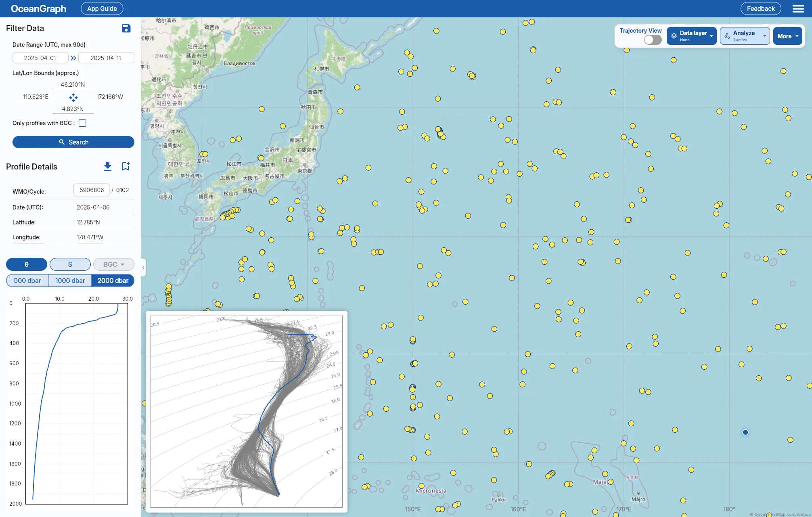Screen dimensions: 812x517
Task: Click the OceanGraph logo
Action: tap(38, 8)
